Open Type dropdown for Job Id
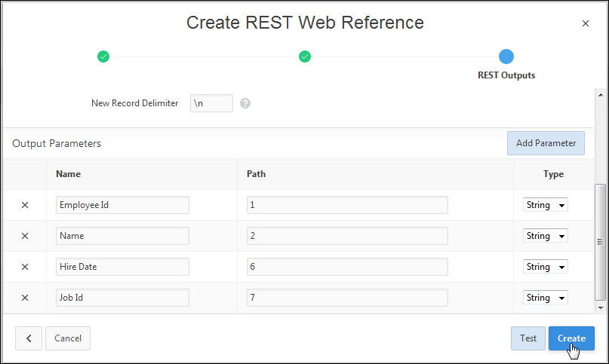Screen dimensions: 609x364 coord(545,298)
